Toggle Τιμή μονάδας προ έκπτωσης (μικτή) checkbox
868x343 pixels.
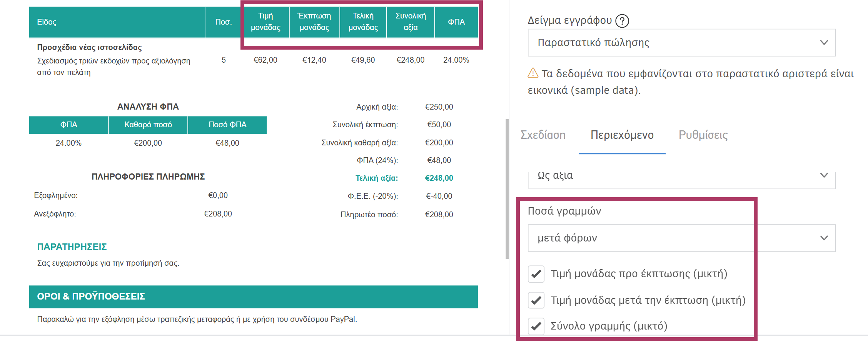(536, 274)
